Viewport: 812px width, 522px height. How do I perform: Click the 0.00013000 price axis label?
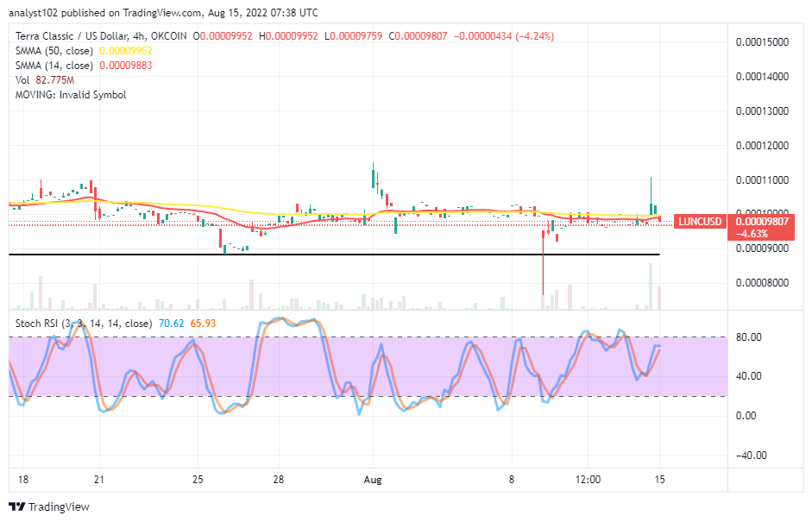[762, 110]
